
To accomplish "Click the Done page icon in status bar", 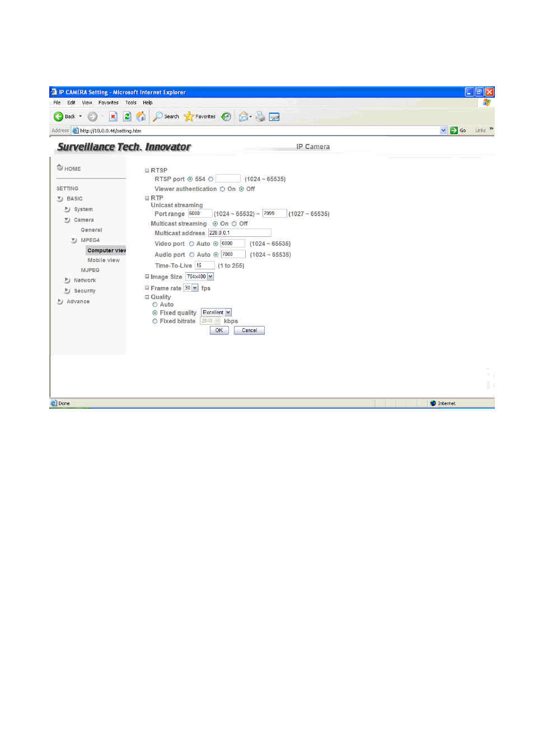I will pyautogui.click(x=54, y=403).
